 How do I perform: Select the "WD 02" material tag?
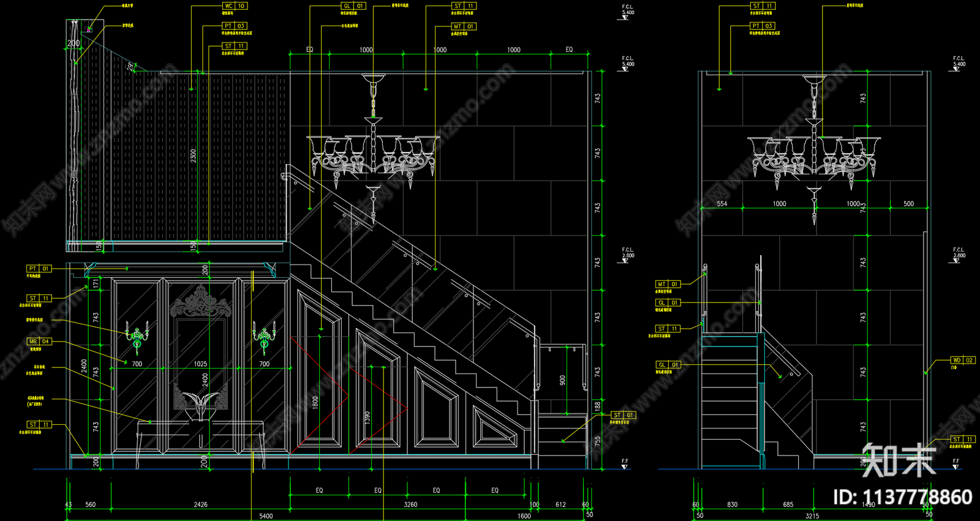click(x=963, y=360)
